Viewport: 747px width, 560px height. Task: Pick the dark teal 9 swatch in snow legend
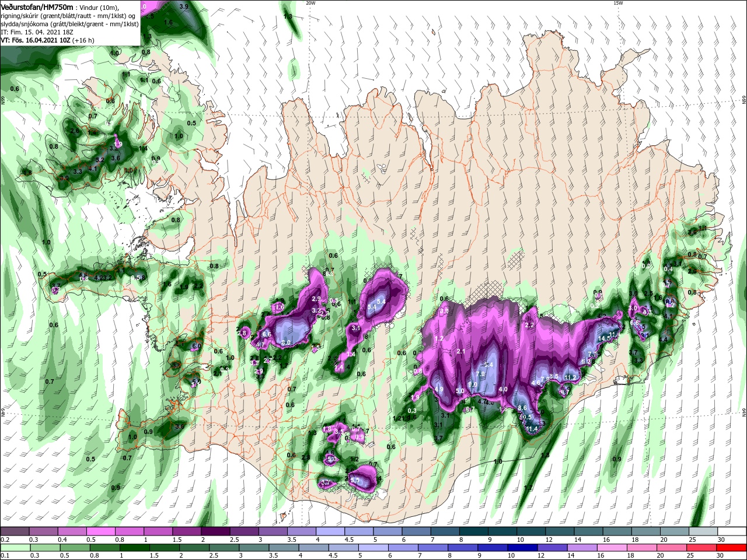pyautogui.click(x=502, y=531)
